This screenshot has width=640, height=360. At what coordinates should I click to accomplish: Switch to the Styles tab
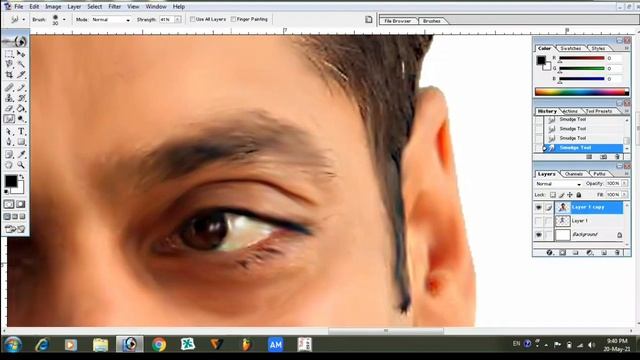(598, 48)
